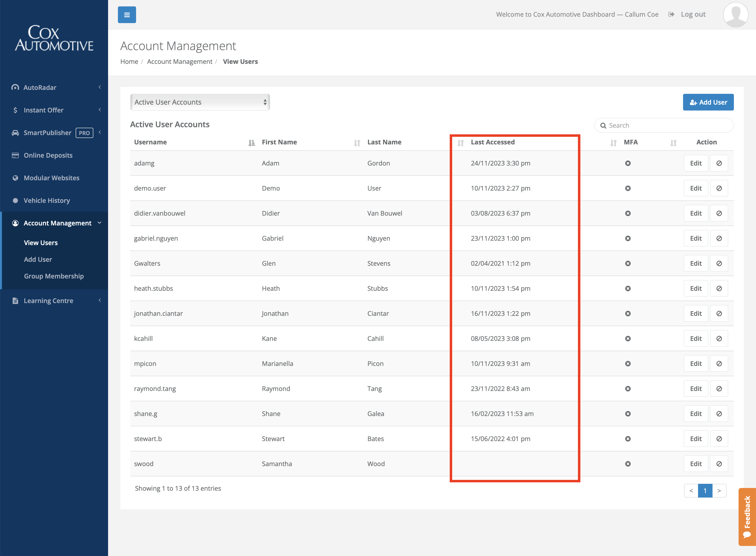Disable heath.stubbs with the ban icon

pos(719,288)
